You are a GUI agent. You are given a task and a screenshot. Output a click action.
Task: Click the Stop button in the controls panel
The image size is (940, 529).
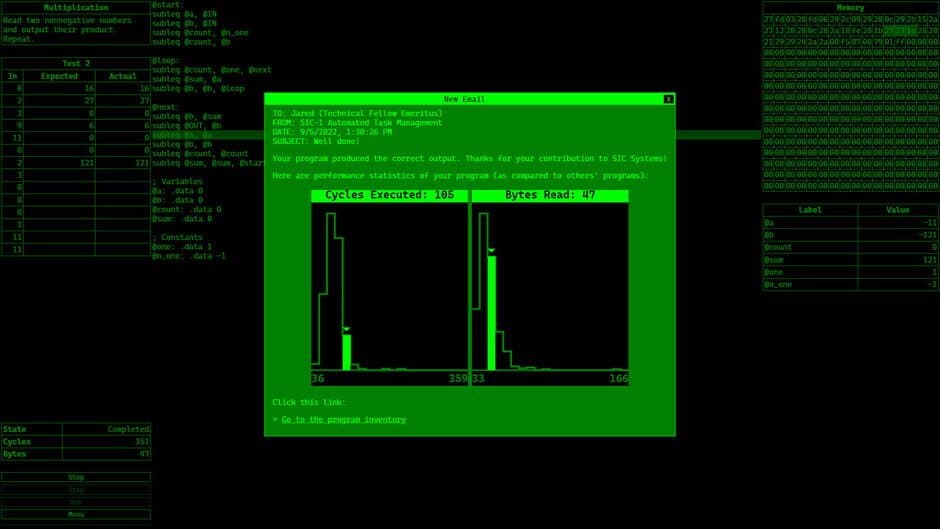[76, 477]
